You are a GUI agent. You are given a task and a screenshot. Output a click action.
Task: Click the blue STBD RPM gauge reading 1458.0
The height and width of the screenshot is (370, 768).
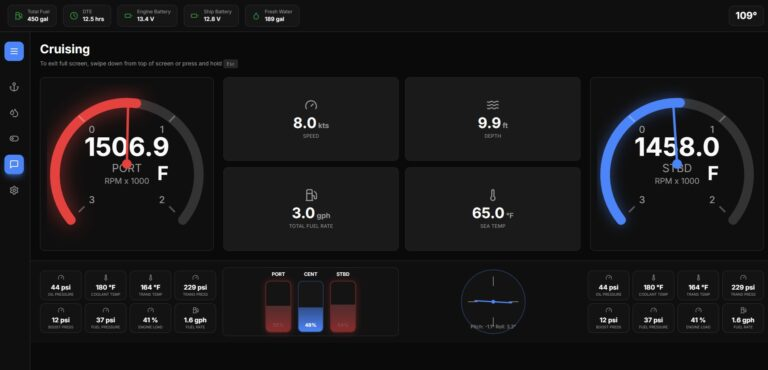point(677,164)
